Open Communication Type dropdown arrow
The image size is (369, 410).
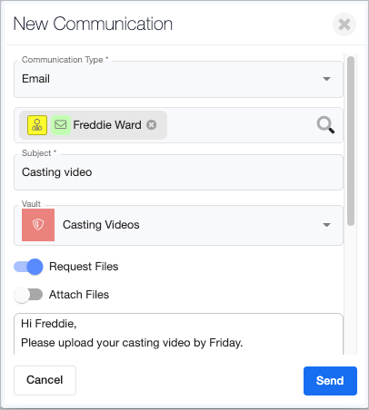pos(327,79)
